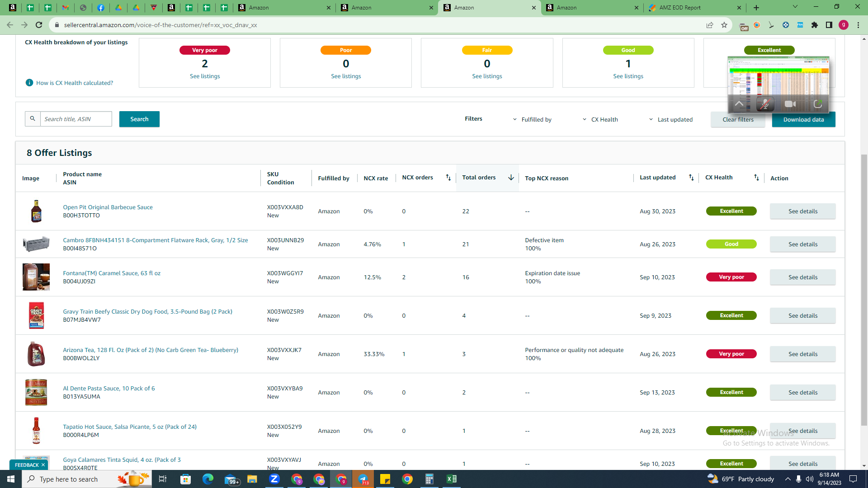Open the Last updated filter dropdown
Screen dimensions: 868x488
point(670,119)
